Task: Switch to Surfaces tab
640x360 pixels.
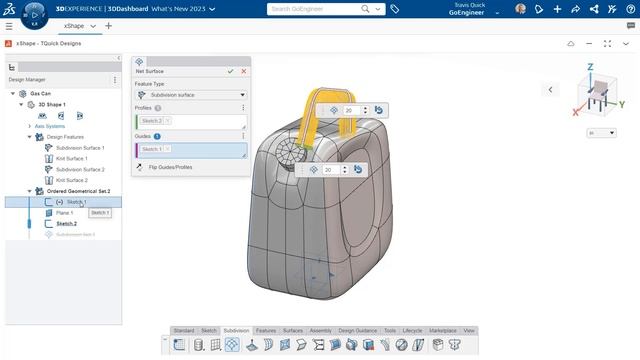Action: [x=293, y=331]
